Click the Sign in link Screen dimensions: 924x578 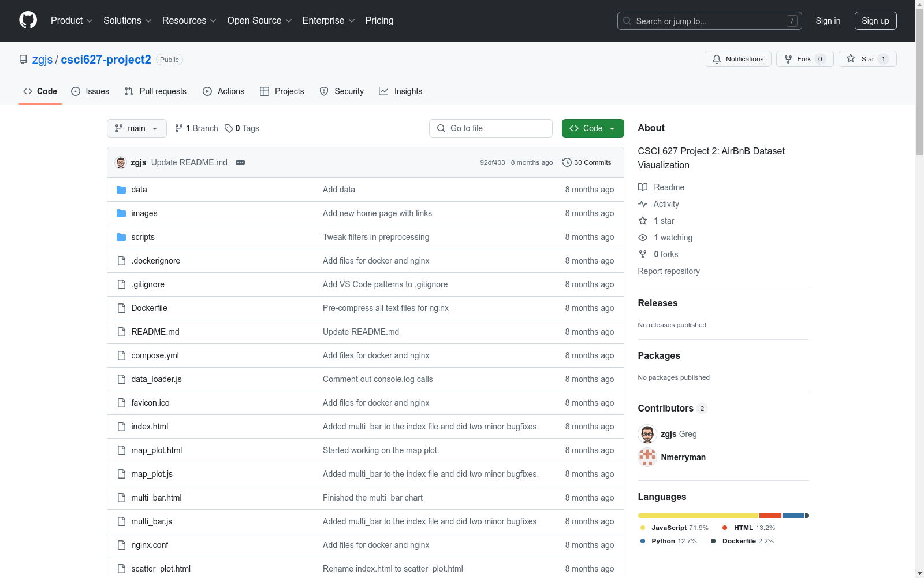point(828,21)
